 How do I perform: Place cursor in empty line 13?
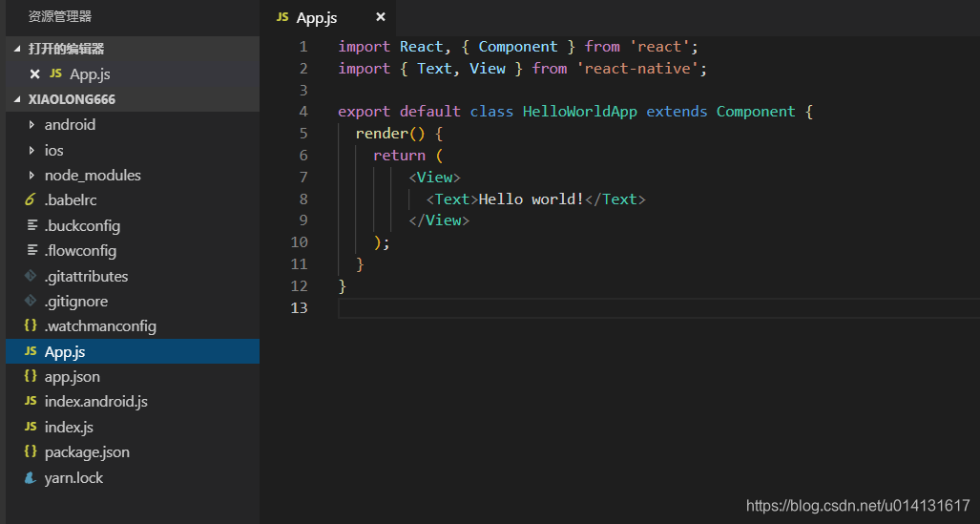(x=658, y=308)
